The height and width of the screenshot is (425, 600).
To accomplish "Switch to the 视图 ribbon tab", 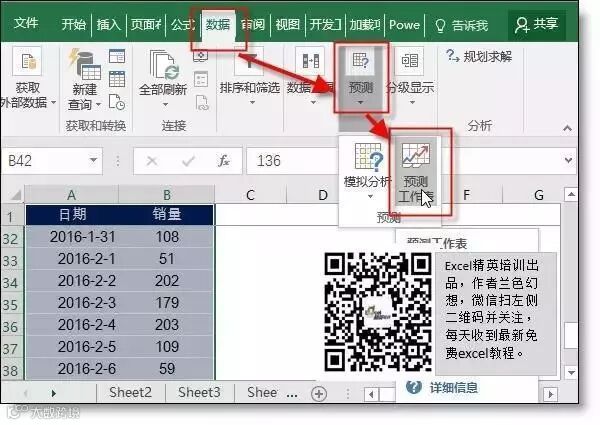I will coord(288,24).
